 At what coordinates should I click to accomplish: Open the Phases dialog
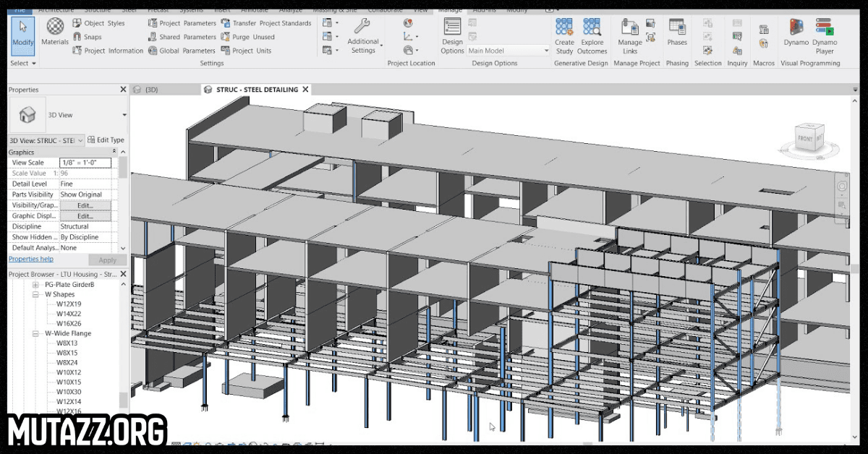677,33
